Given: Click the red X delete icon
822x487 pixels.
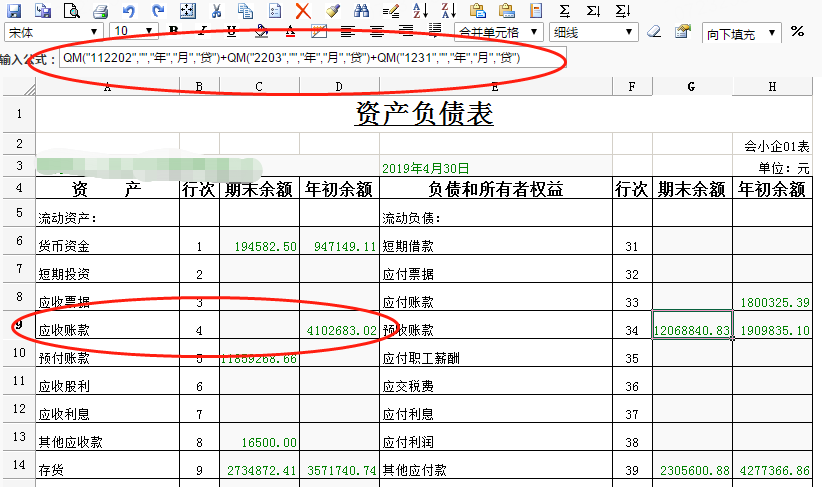Looking at the screenshot, I should click(x=303, y=10).
